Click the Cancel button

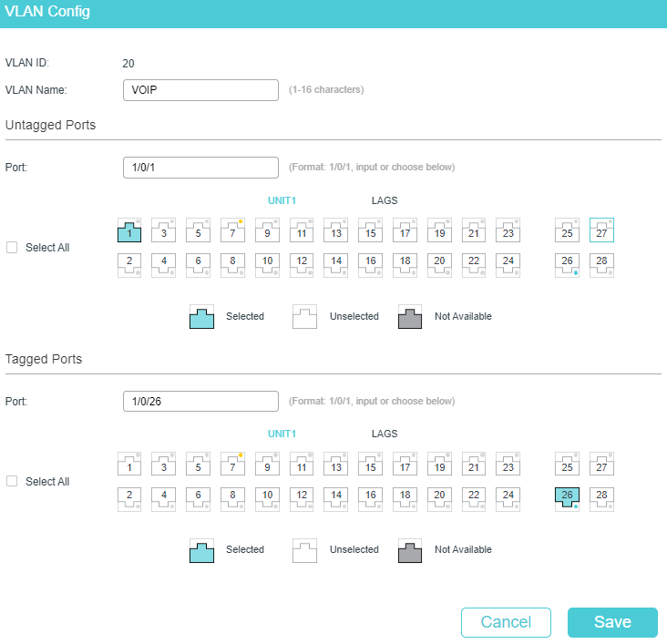(x=507, y=622)
